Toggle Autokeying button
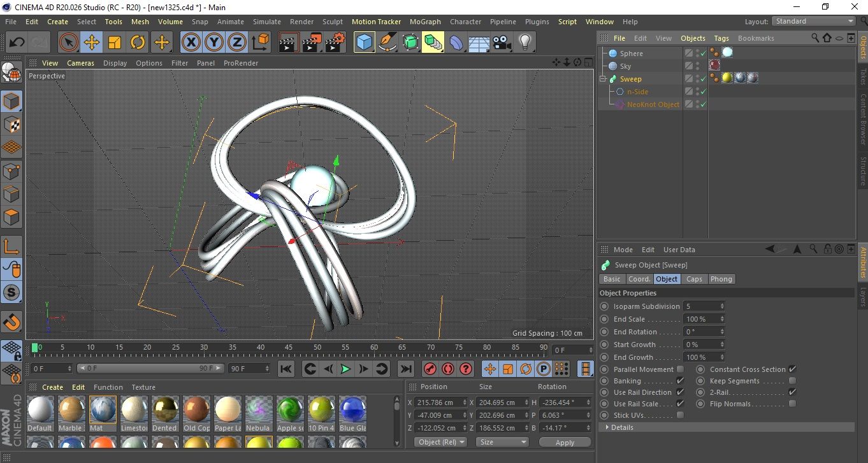This screenshot has height=463, width=868. click(x=448, y=369)
